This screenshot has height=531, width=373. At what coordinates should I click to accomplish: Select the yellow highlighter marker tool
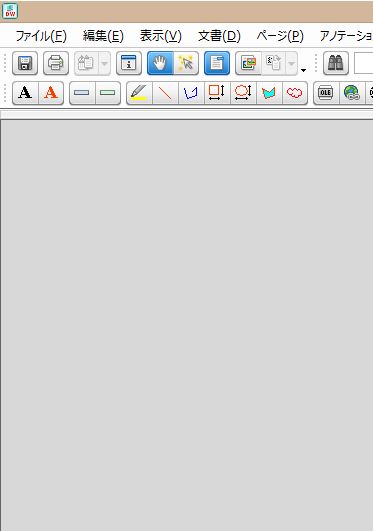click(x=139, y=92)
